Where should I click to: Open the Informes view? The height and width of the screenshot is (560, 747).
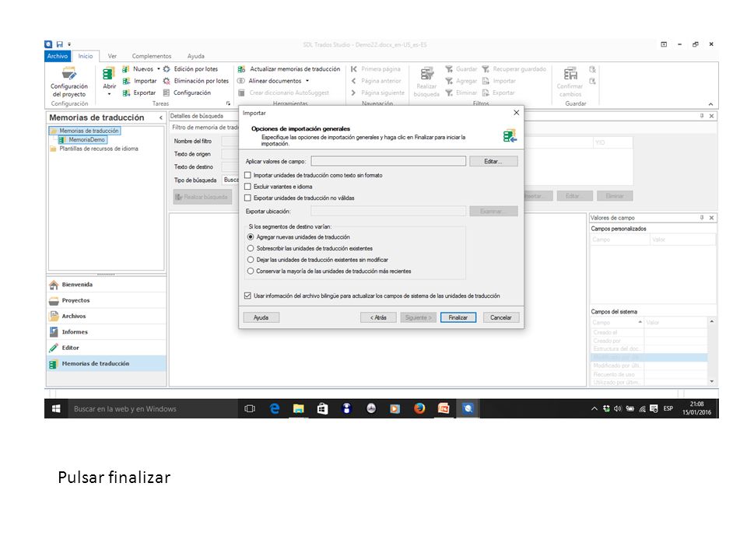click(107, 332)
